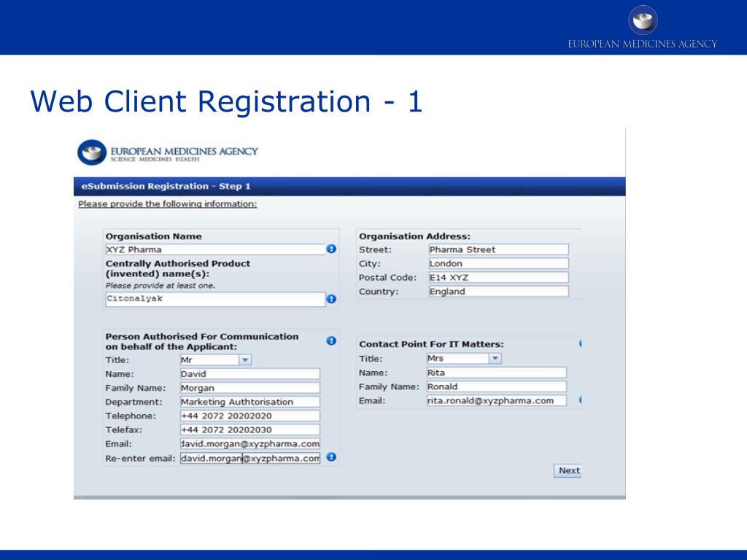Click the Email field david.morgan@xyzpharma.com
This screenshot has height=560, width=747.
250,444
